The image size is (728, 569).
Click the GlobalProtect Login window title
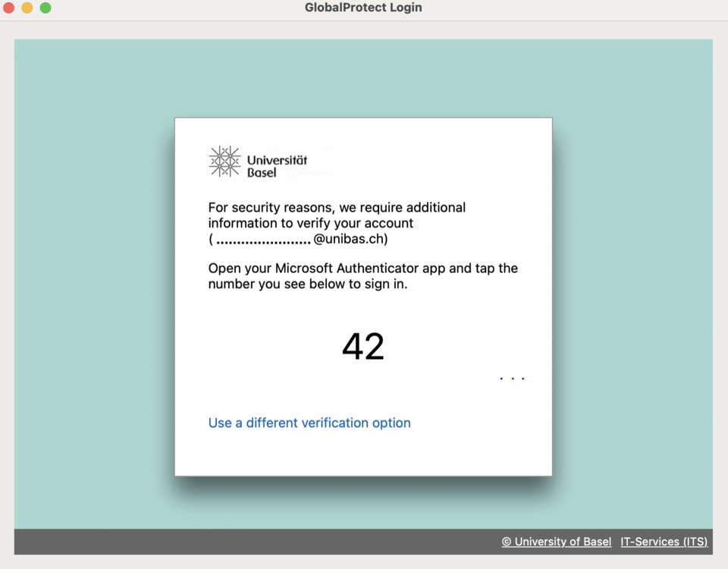coord(363,8)
